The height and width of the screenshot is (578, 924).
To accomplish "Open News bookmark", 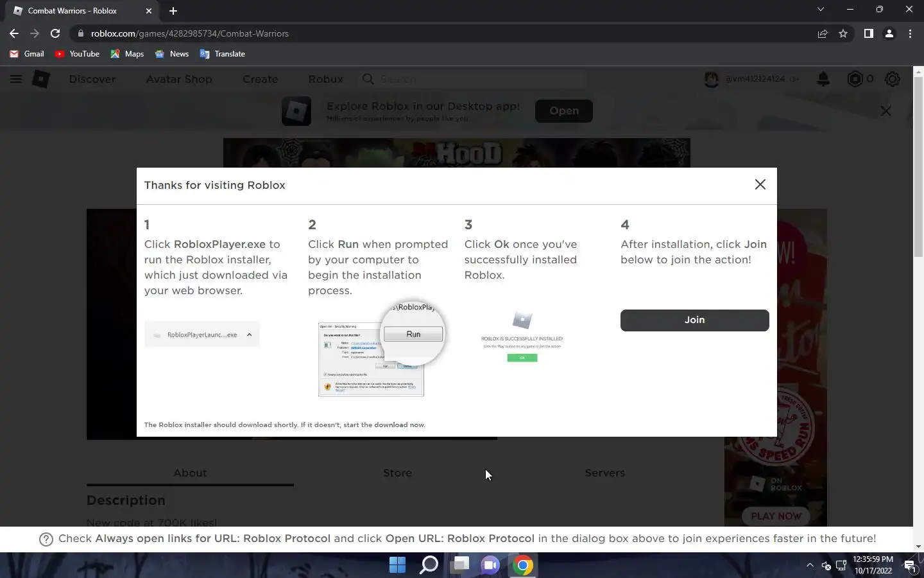I will pyautogui.click(x=172, y=54).
